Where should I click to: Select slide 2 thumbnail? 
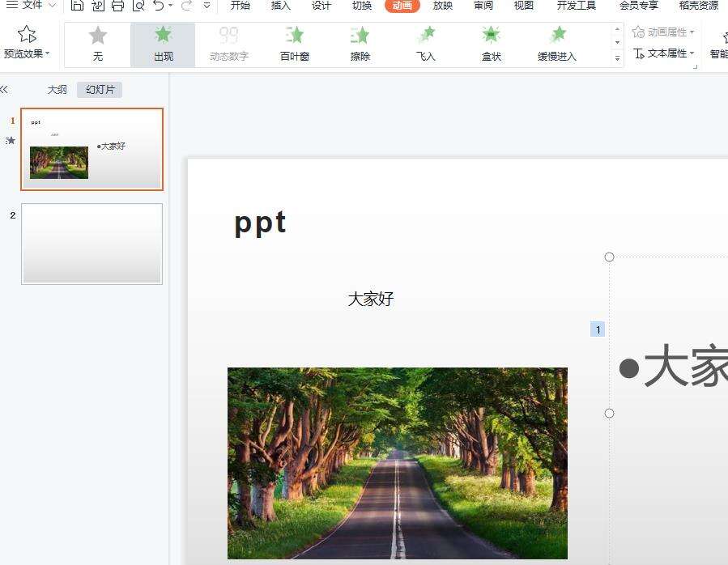tap(92, 244)
